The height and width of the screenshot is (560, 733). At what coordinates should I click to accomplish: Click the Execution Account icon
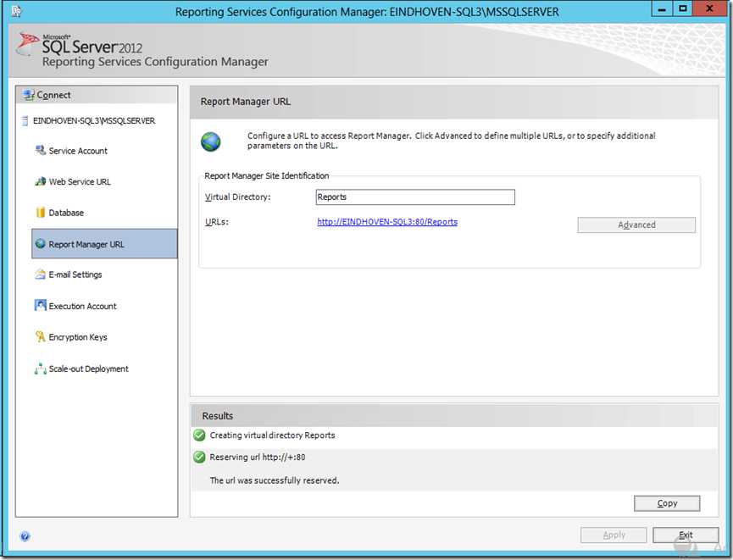coord(40,306)
